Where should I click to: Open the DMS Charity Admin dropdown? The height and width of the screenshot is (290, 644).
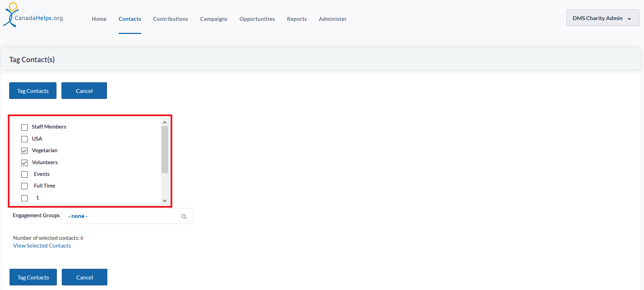point(603,18)
